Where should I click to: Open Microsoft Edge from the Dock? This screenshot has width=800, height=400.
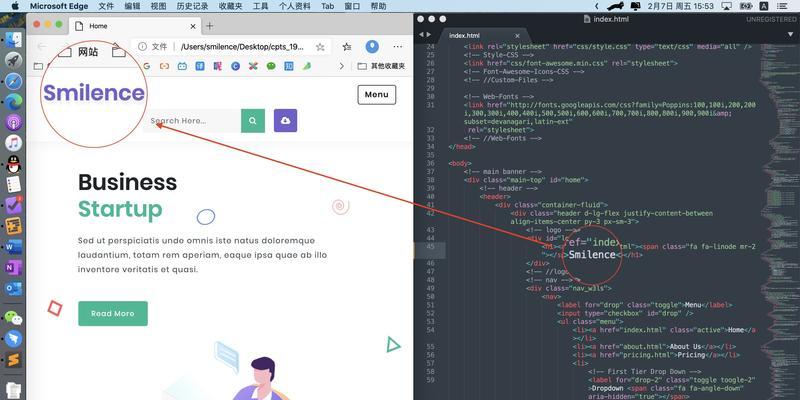13,102
